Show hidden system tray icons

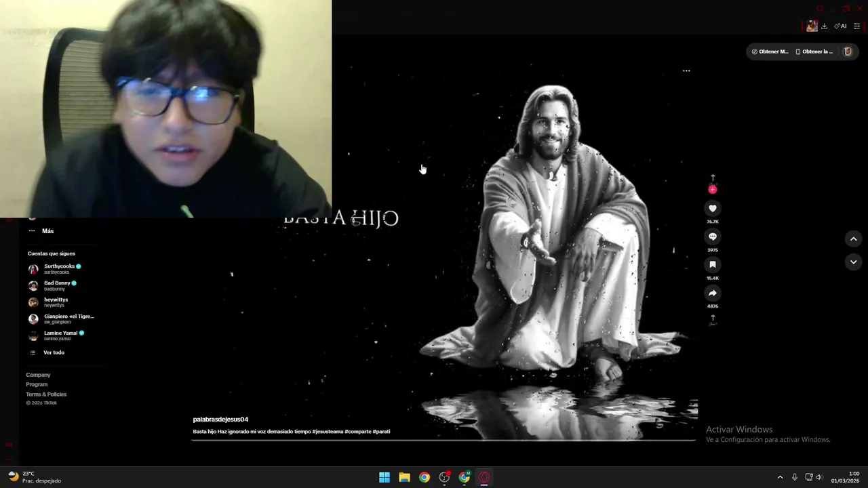780,477
